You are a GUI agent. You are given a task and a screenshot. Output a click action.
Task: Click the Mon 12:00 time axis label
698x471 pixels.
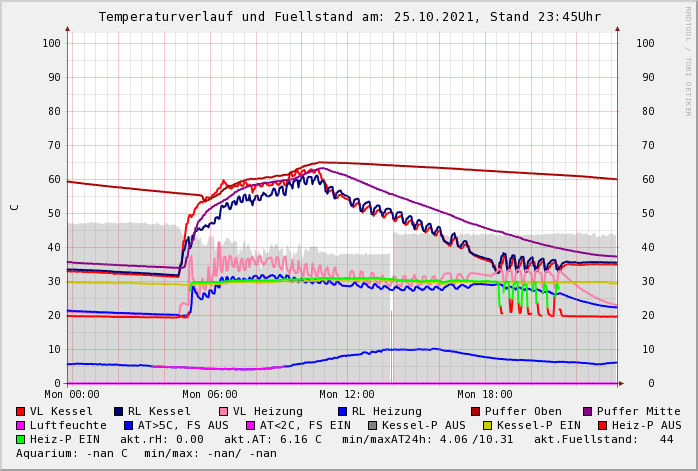347,395
